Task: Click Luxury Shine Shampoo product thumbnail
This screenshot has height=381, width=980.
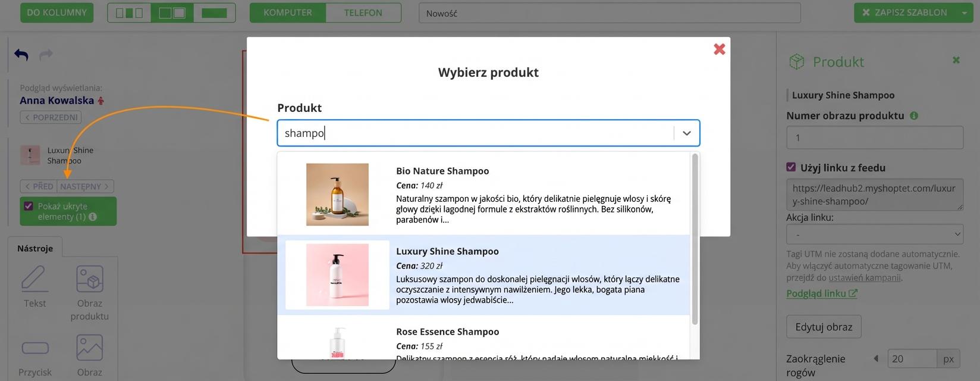Action: point(337,275)
